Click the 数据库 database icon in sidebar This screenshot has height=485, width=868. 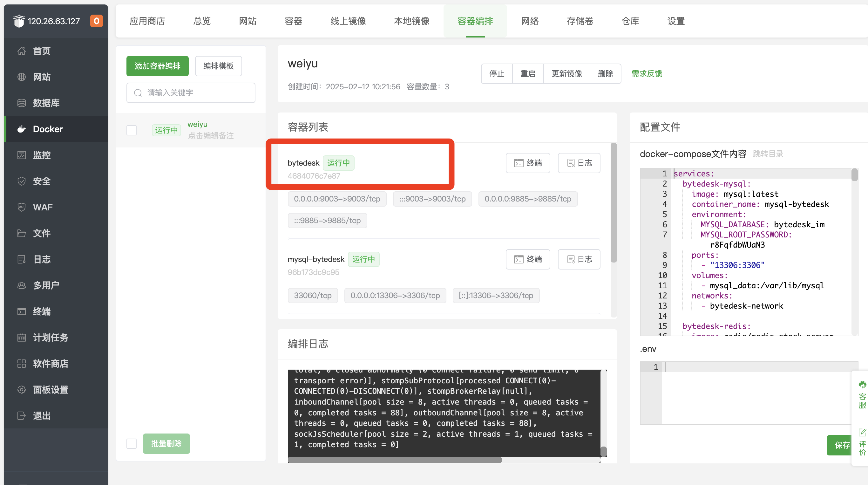[22, 103]
